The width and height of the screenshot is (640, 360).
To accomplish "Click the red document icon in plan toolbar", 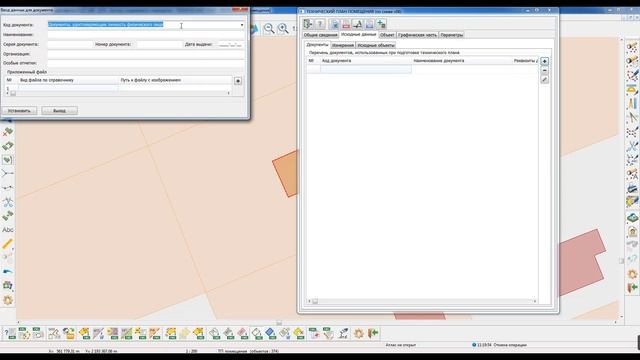I will point(346,24).
